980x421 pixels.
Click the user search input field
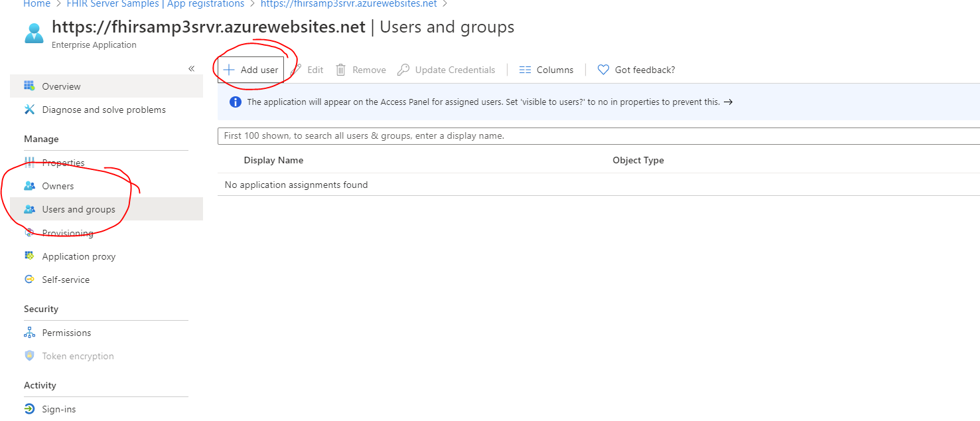tap(464, 135)
